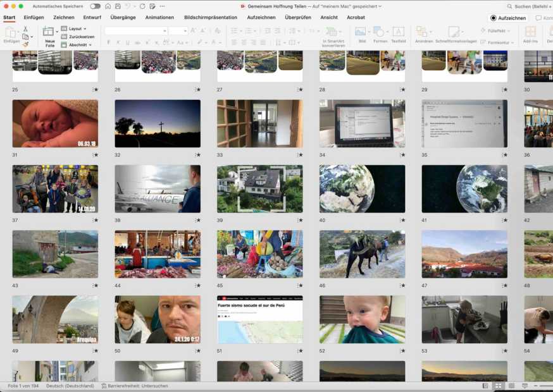Click Deutsch (Deutschland) language in status bar
The height and width of the screenshot is (392, 553).
(70, 386)
